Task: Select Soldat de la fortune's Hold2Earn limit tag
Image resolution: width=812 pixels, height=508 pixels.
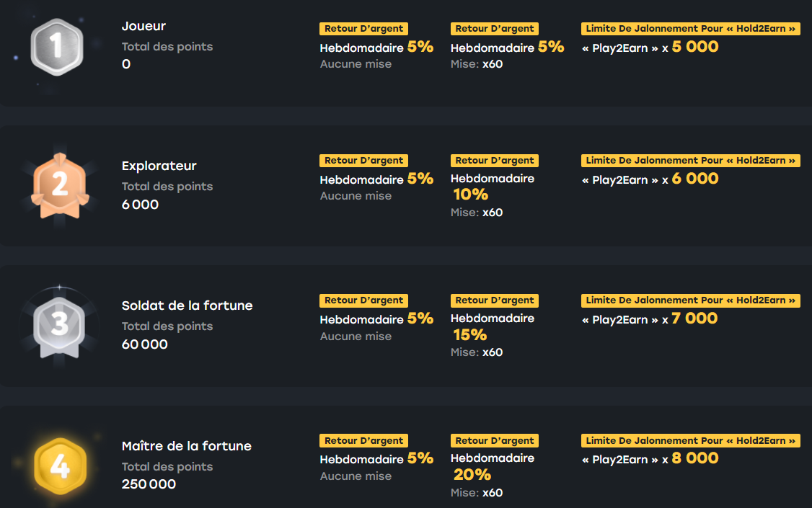Action: point(690,300)
